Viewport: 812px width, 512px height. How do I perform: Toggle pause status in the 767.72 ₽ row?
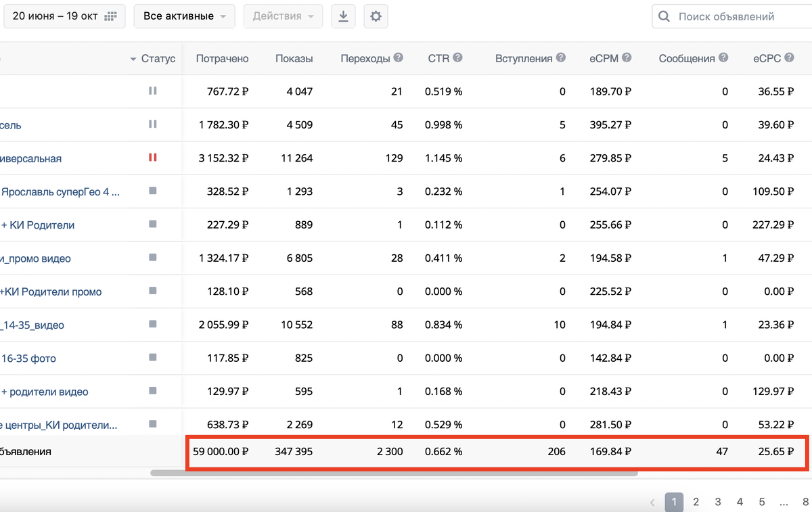tap(152, 91)
